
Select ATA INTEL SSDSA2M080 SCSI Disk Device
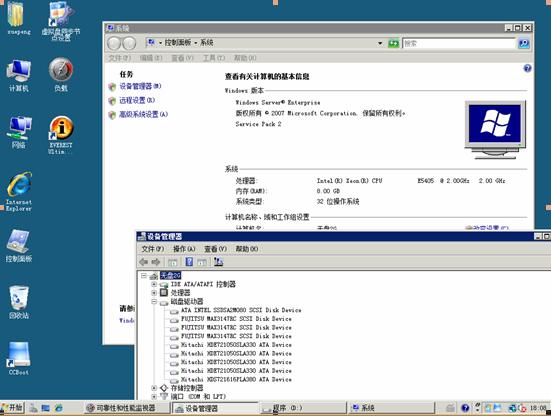click(241, 310)
